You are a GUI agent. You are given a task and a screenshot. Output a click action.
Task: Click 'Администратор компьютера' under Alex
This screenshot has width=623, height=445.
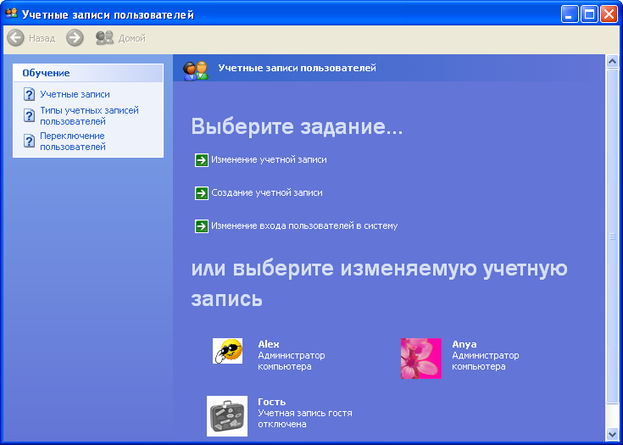pos(291,361)
